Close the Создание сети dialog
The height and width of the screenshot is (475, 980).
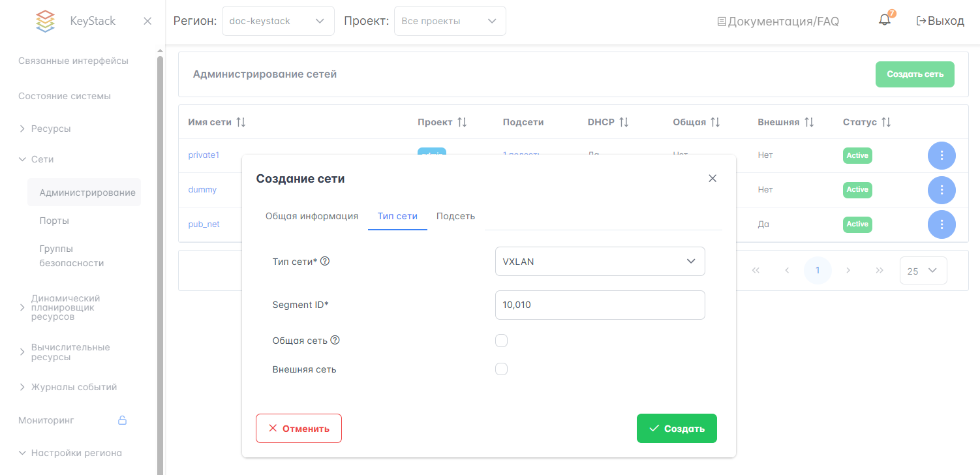[712, 178]
